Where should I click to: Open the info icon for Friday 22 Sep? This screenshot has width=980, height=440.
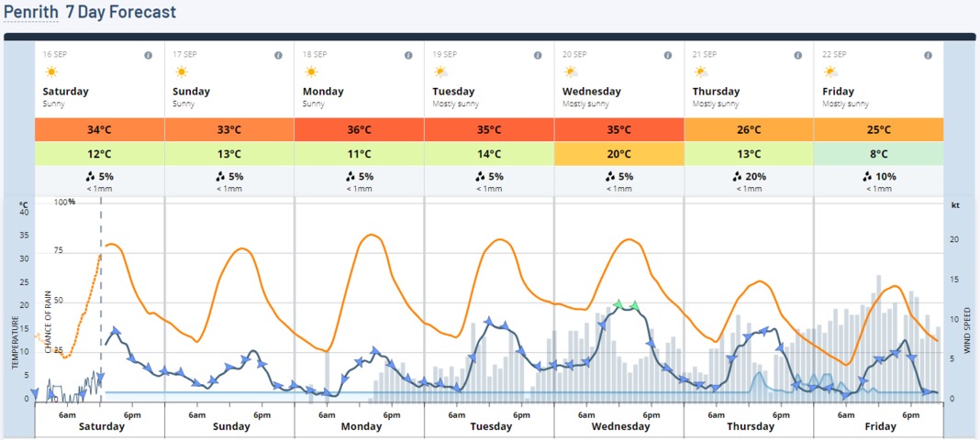928,55
